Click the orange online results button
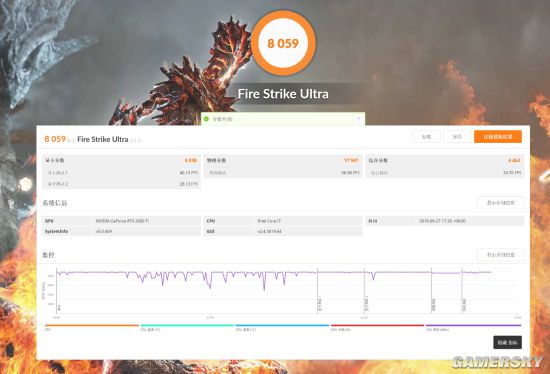 (498, 136)
